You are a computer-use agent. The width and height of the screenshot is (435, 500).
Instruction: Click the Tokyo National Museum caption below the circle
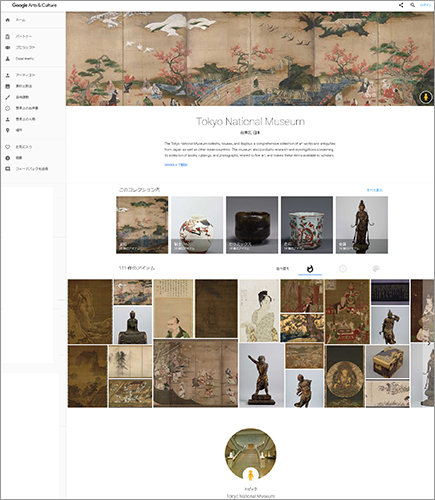point(251,496)
